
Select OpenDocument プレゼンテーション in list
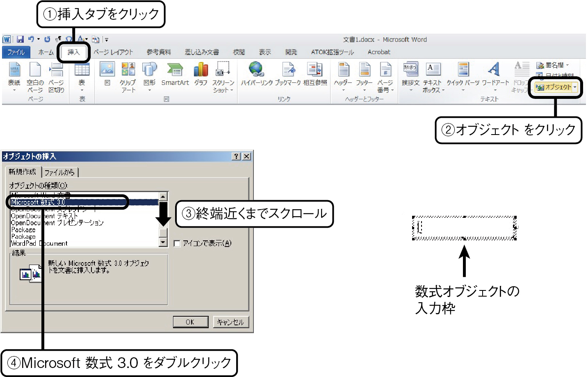84,223
